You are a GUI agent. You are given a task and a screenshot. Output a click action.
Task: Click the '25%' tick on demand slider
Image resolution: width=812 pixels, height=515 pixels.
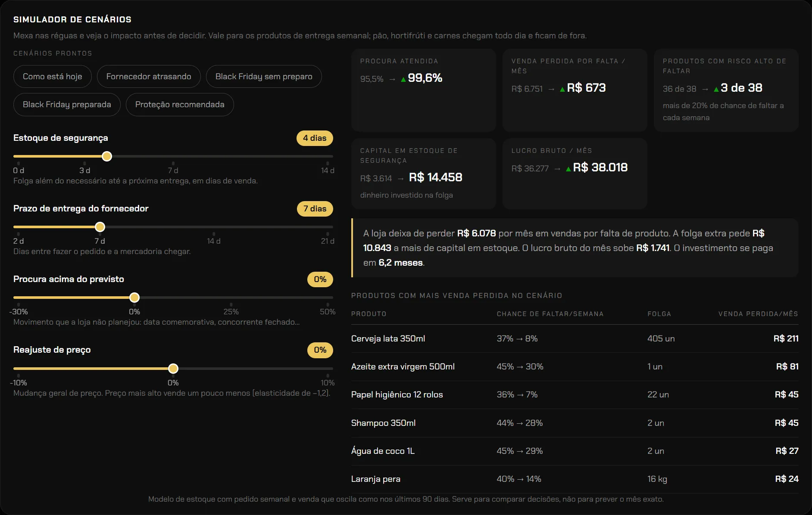point(231,311)
